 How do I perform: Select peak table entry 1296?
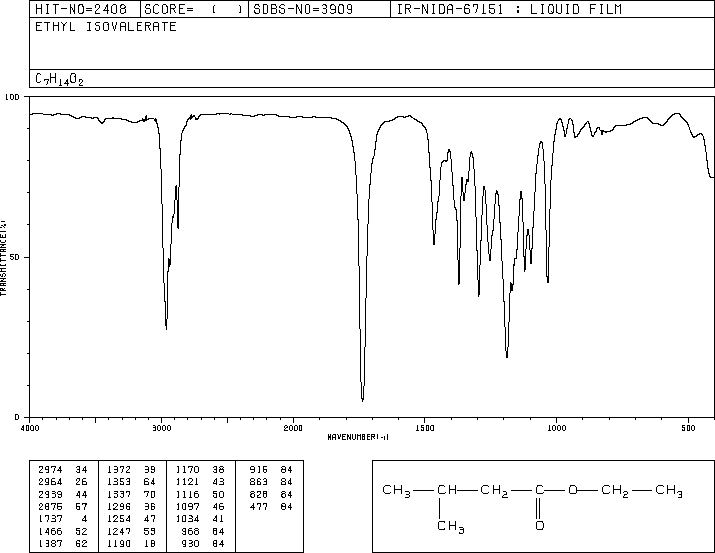pyautogui.click(x=119, y=506)
